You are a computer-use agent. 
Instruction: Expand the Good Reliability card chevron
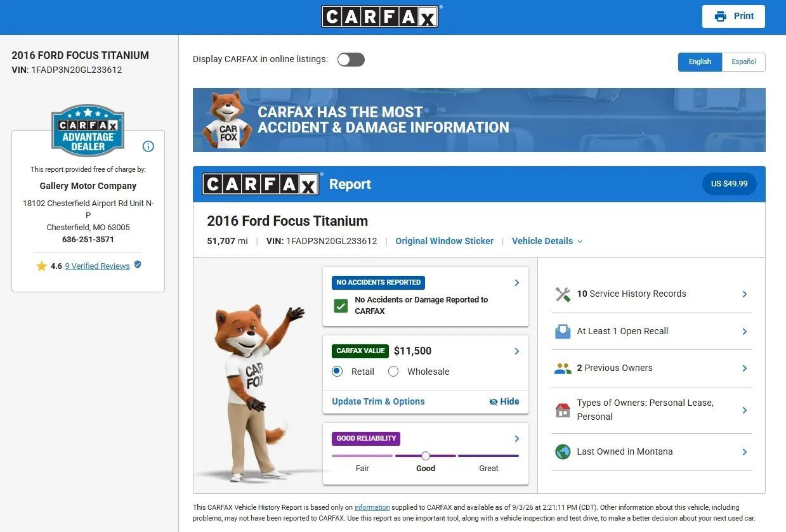click(x=516, y=439)
